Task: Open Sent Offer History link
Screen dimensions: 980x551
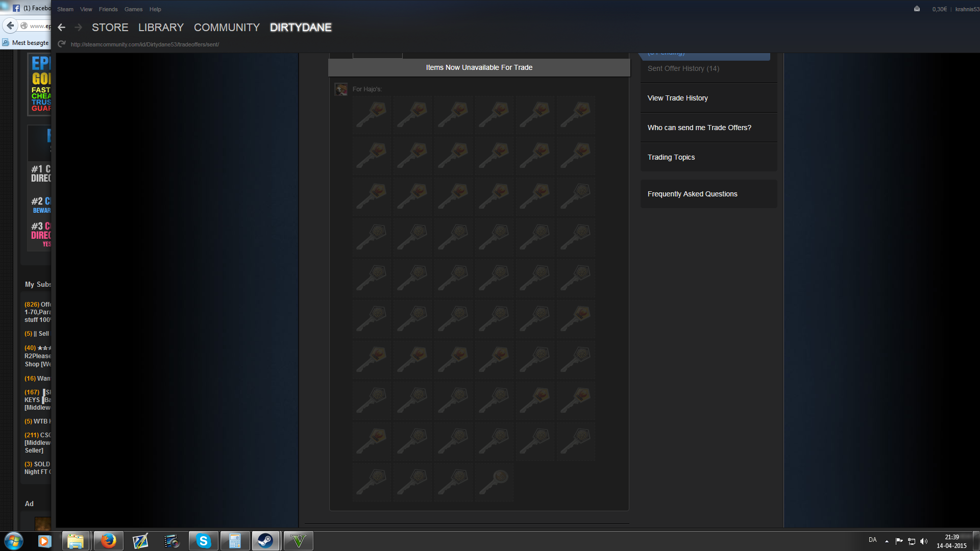Action: pos(683,68)
